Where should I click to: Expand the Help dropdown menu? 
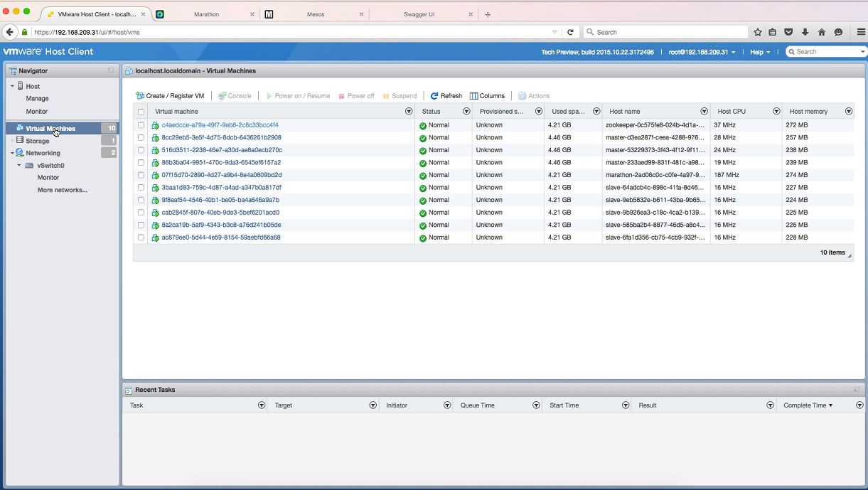(x=759, y=52)
